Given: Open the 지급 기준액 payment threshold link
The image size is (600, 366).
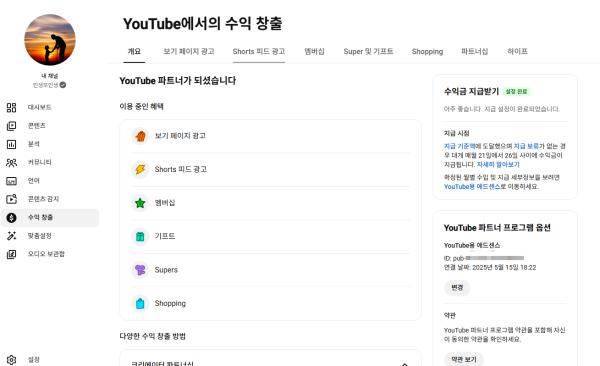Looking at the screenshot, I should 459,146.
